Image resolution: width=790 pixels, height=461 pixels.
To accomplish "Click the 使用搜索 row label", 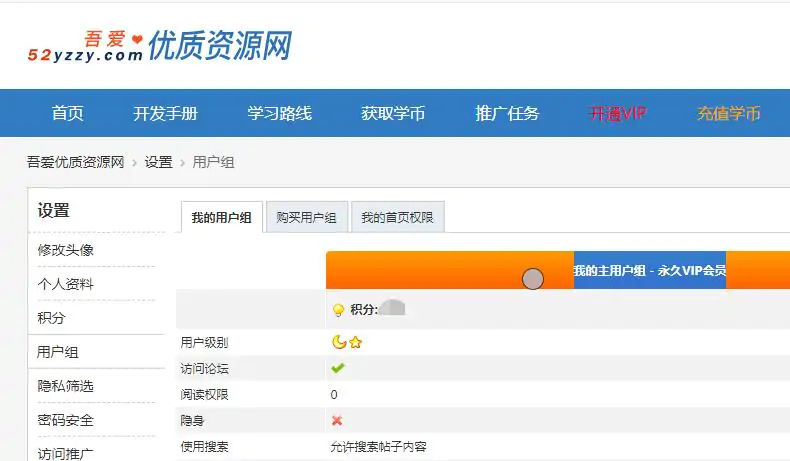I will click(x=204, y=446).
